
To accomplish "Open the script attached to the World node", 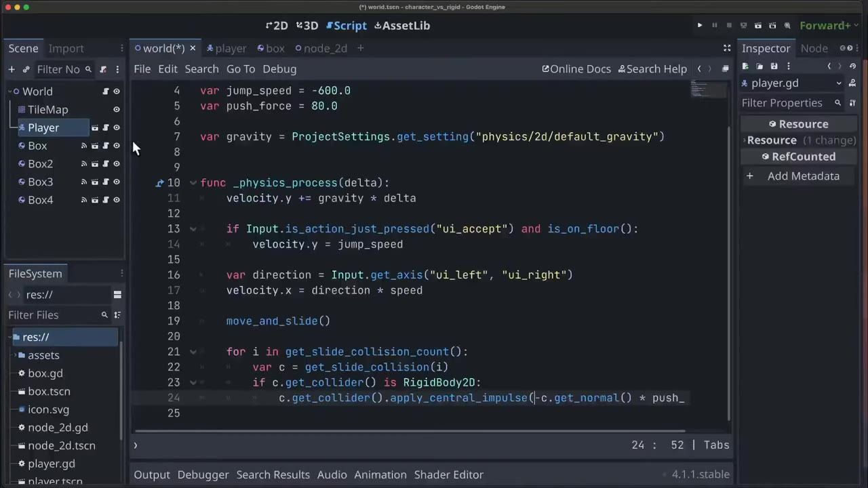I will pyautogui.click(x=106, y=91).
